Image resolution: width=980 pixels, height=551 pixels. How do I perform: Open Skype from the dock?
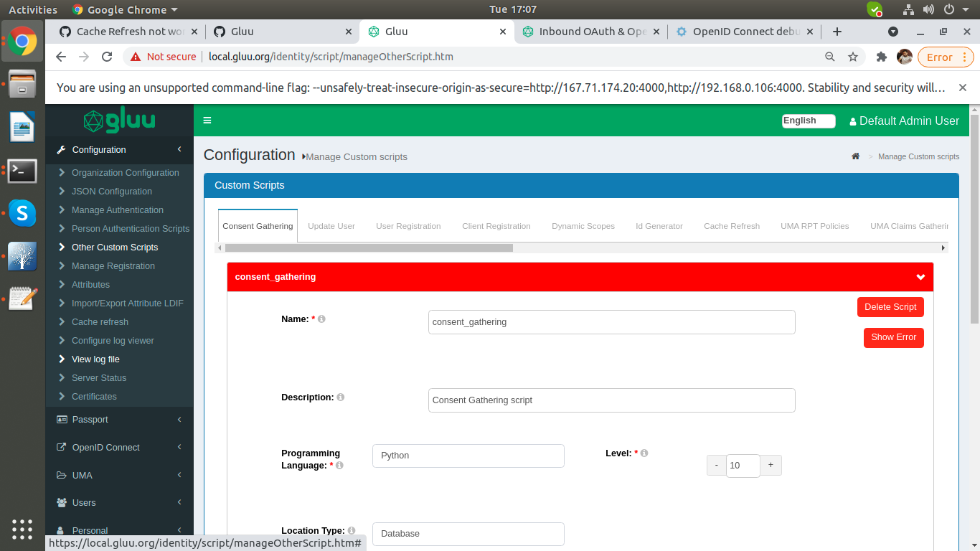coord(22,212)
